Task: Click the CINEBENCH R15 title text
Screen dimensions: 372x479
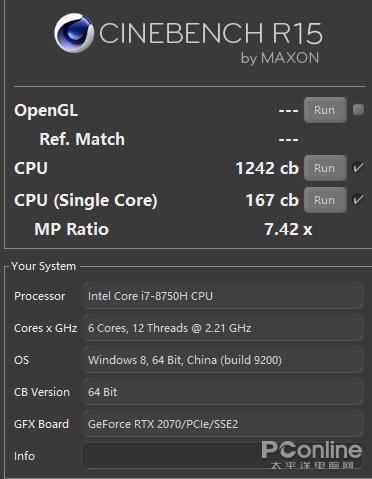Action: tap(211, 34)
